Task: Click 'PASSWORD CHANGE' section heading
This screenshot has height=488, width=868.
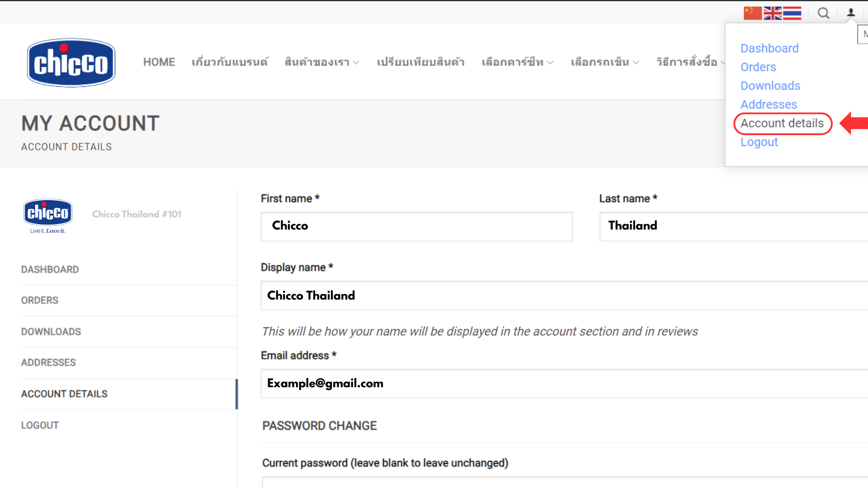Action: [x=320, y=426]
